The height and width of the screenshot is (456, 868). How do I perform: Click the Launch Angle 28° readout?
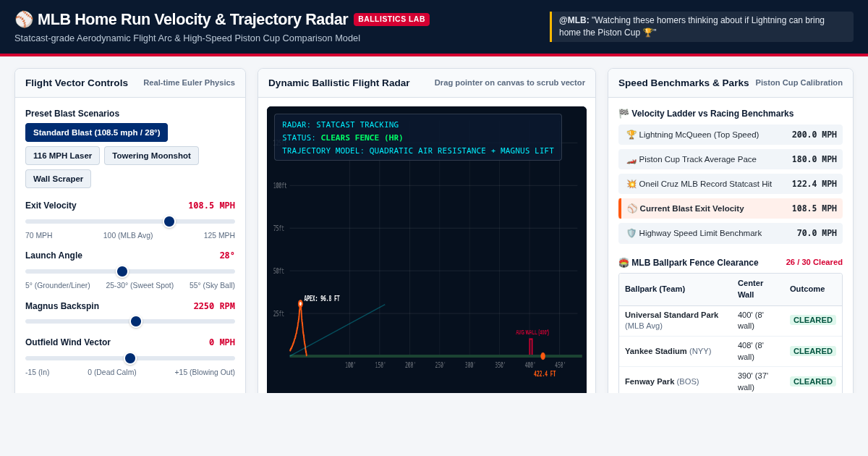pyautogui.click(x=227, y=256)
